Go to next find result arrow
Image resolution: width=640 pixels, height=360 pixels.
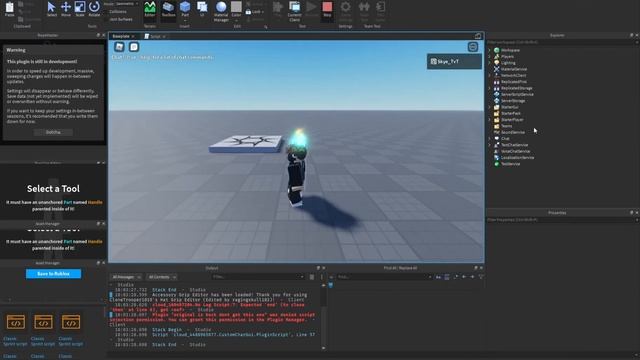[x=472, y=277]
